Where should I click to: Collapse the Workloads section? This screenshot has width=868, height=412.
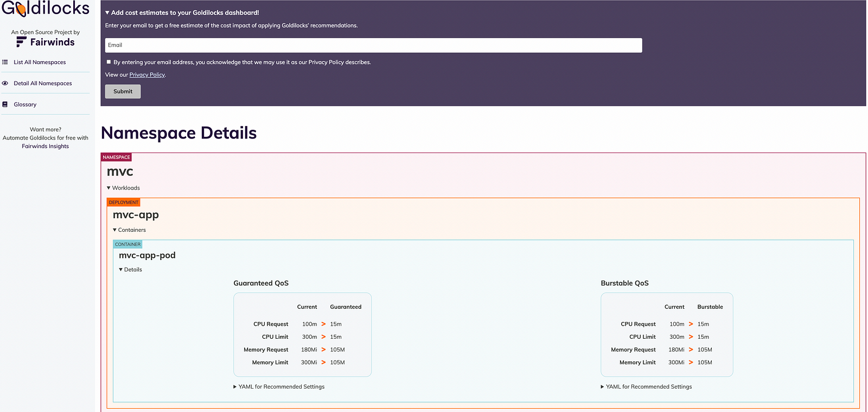pos(123,188)
